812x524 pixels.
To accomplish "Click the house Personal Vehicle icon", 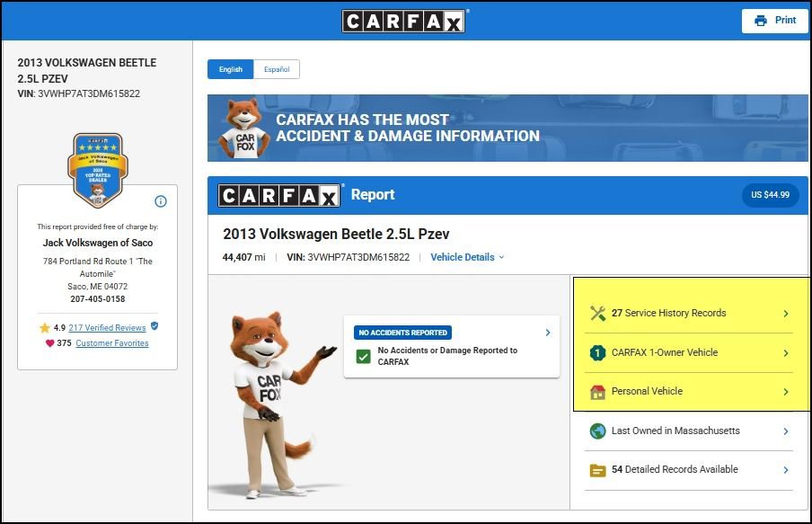I will pos(597,392).
